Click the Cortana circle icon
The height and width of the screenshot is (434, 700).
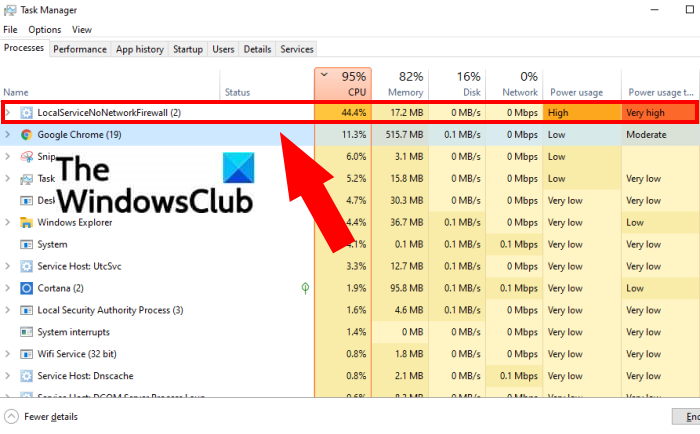point(26,288)
